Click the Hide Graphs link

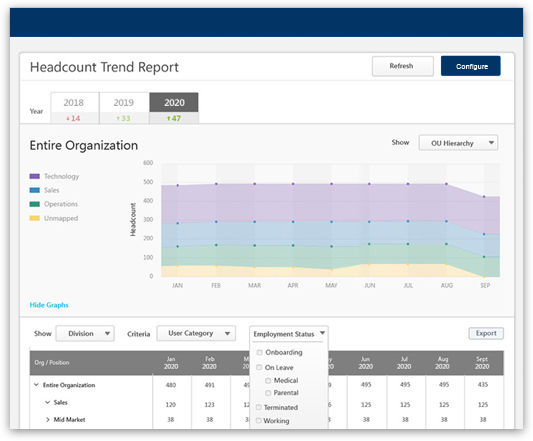[49, 305]
